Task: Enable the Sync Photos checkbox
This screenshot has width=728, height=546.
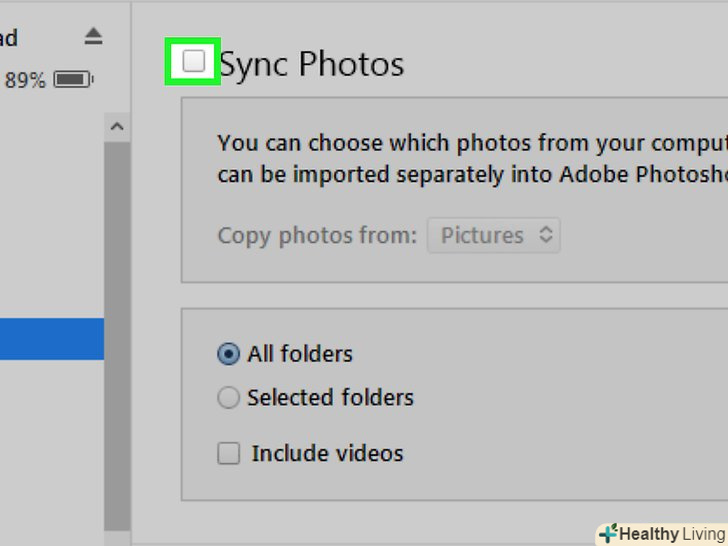Action: [x=193, y=62]
